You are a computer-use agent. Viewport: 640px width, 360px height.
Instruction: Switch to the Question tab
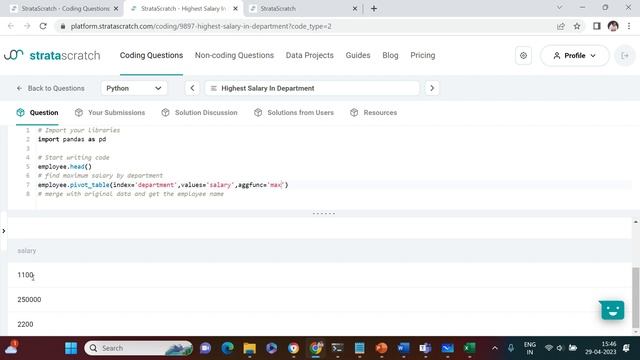pyautogui.click(x=38, y=113)
